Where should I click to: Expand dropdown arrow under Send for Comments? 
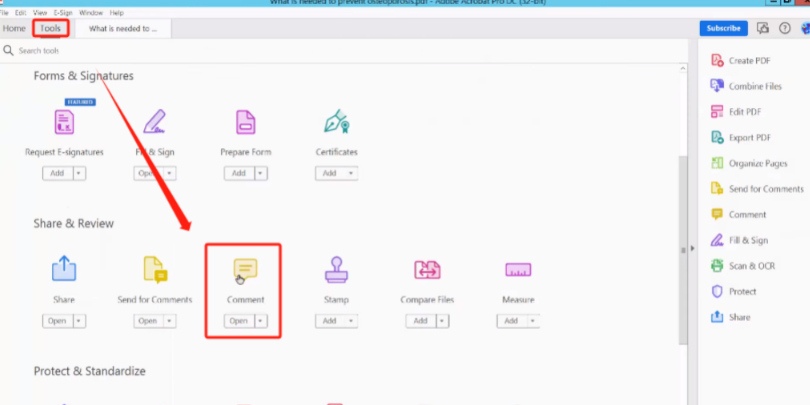click(169, 321)
